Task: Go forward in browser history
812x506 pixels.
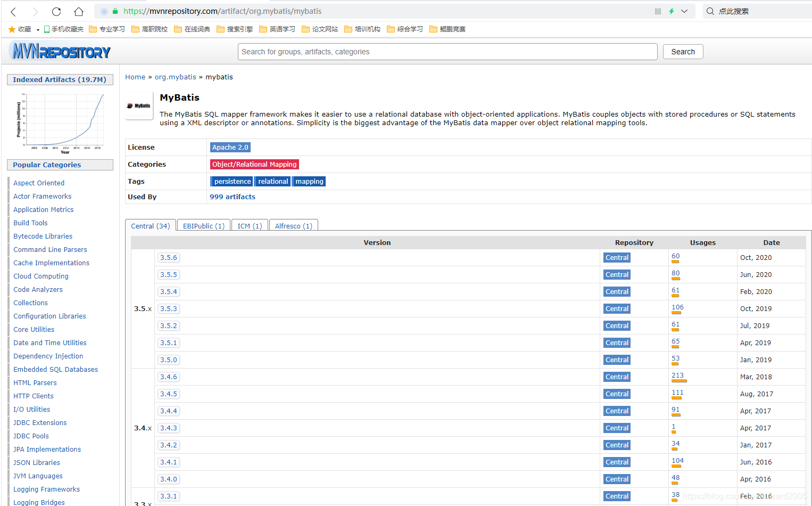Action: tap(35, 11)
